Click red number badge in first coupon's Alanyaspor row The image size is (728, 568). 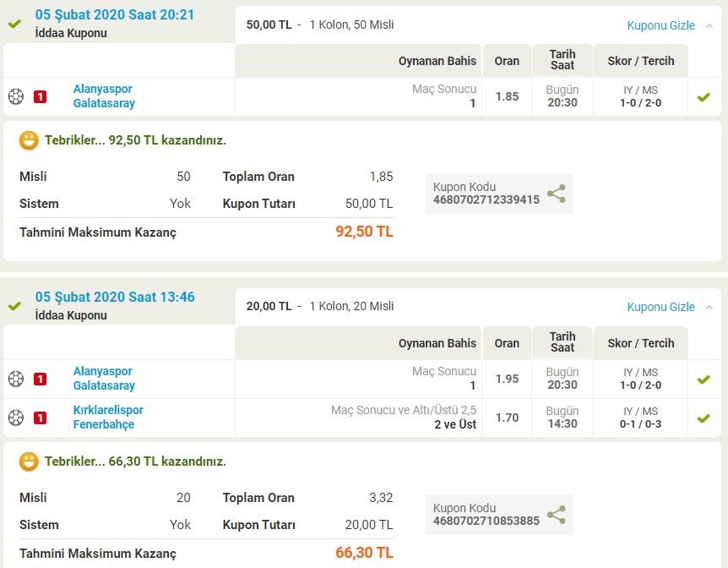click(40, 96)
